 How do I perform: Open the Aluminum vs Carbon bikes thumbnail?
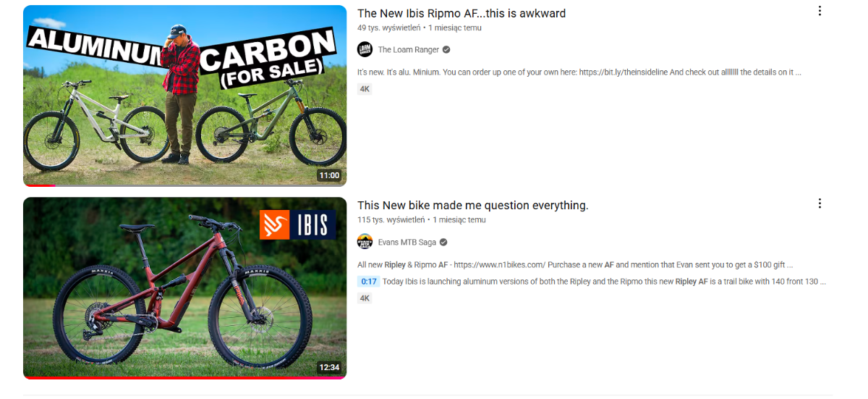pyautogui.click(x=185, y=96)
